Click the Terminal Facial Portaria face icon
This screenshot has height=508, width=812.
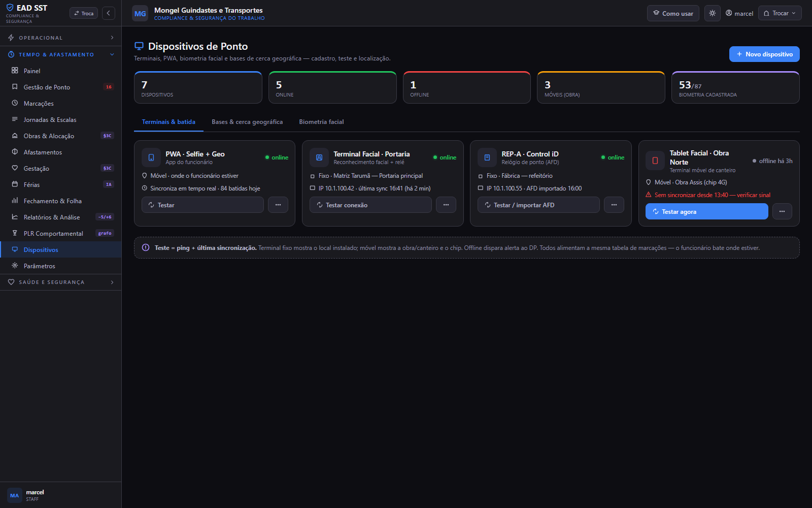point(319,157)
